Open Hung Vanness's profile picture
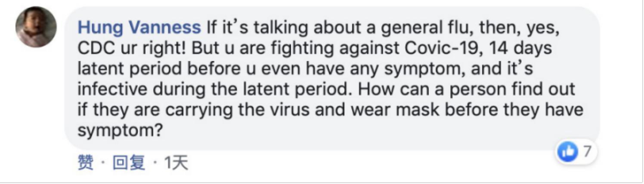This screenshot has width=644, height=184. [x=36, y=27]
